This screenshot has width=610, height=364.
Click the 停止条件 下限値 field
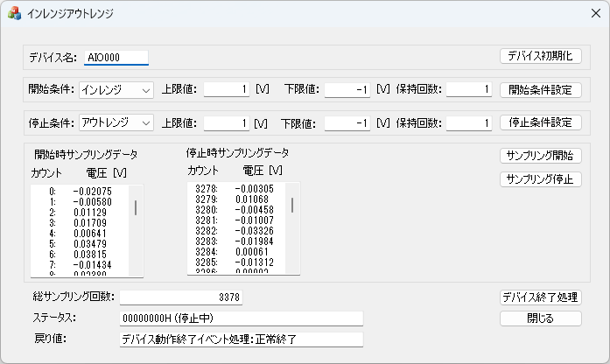pos(347,122)
